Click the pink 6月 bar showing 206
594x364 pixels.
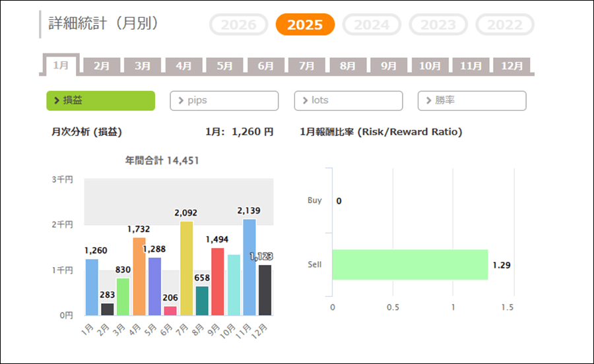(x=170, y=311)
